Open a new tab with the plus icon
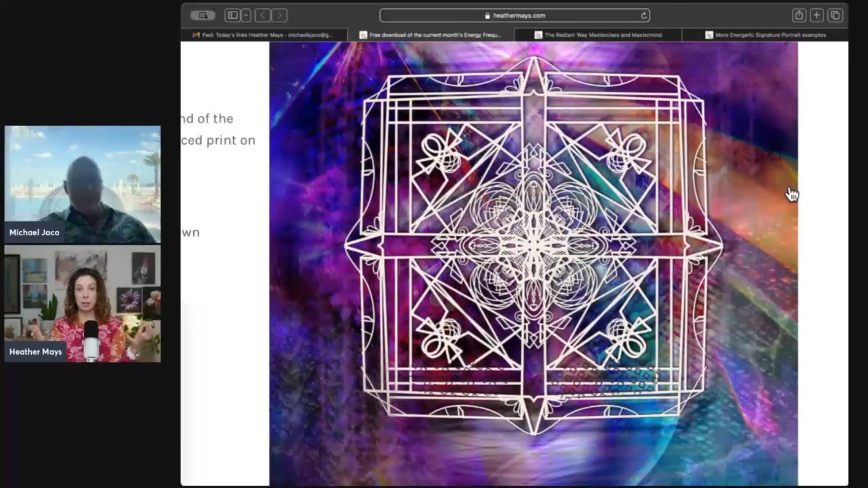The height and width of the screenshot is (488, 868). point(817,15)
